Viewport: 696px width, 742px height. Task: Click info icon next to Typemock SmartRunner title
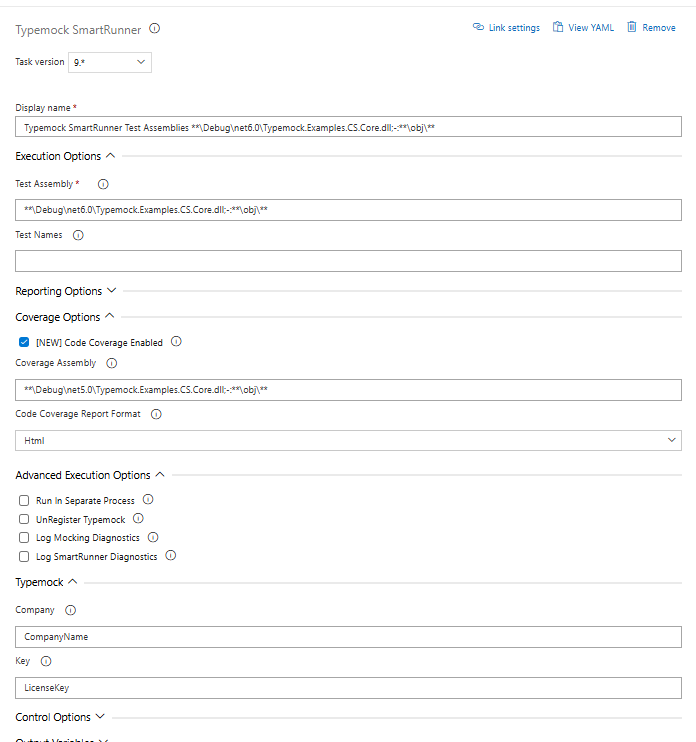(x=155, y=29)
